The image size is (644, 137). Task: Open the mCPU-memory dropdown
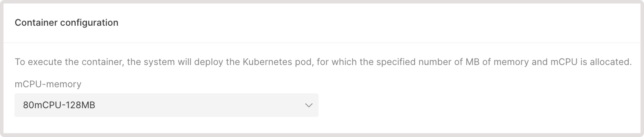(166, 105)
